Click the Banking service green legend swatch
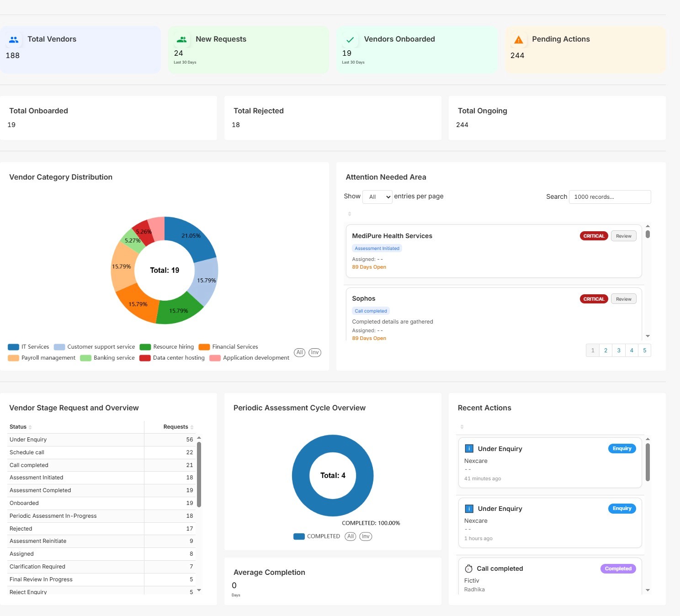Image resolution: width=680 pixels, height=616 pixels. coord(85,358)
